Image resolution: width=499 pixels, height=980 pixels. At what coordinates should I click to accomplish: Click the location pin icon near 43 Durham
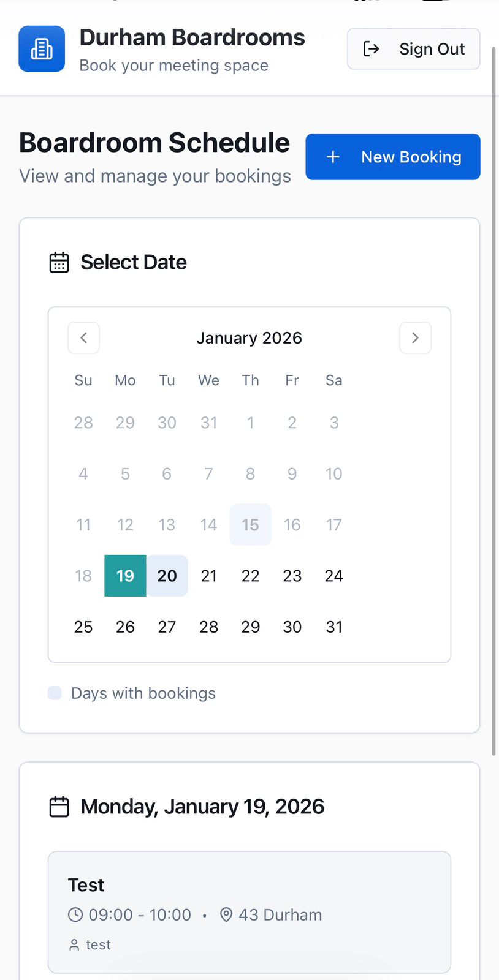click(x=226, y=914)
